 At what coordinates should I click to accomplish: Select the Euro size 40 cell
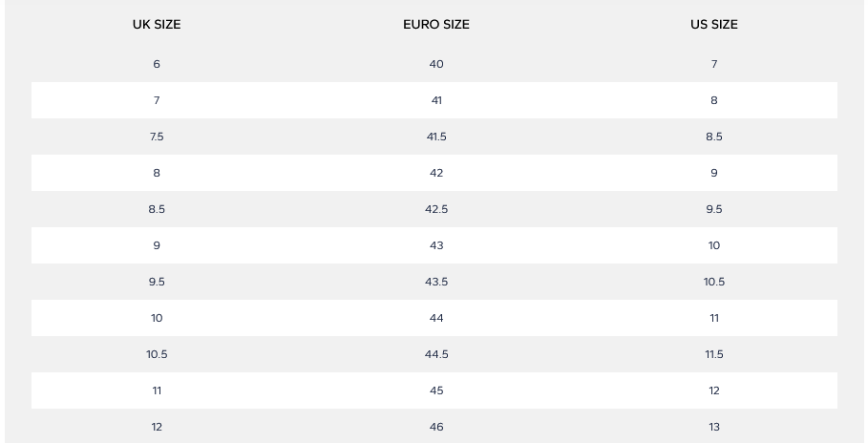tap(436, 64)
